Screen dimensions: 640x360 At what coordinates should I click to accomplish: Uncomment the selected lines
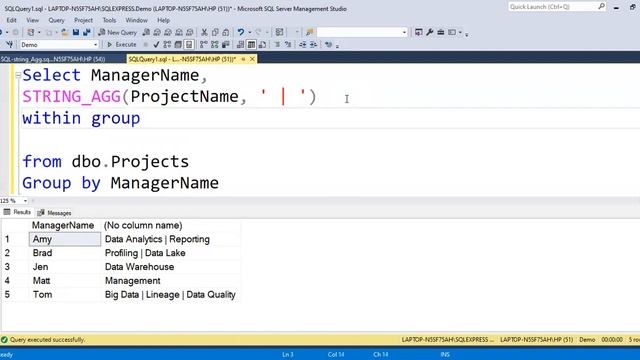(x=288, y=44)
